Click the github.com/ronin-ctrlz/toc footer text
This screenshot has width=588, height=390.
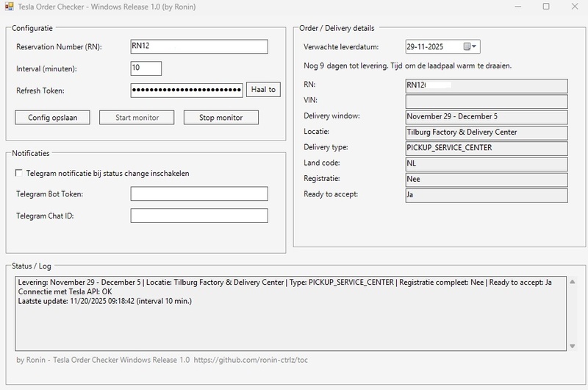point(251,360)
